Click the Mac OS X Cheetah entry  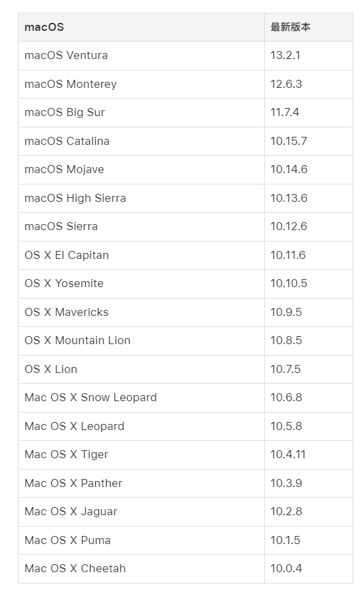(x=141, y=569)
